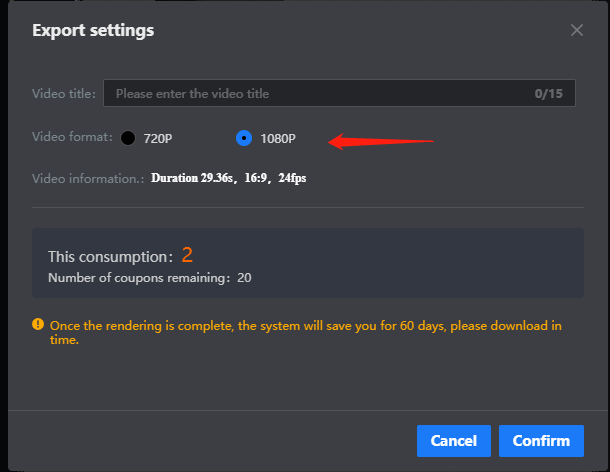This screenshot has width=610, height=472.
Task: Click the red arrow annotation
Action: [381, 141]
